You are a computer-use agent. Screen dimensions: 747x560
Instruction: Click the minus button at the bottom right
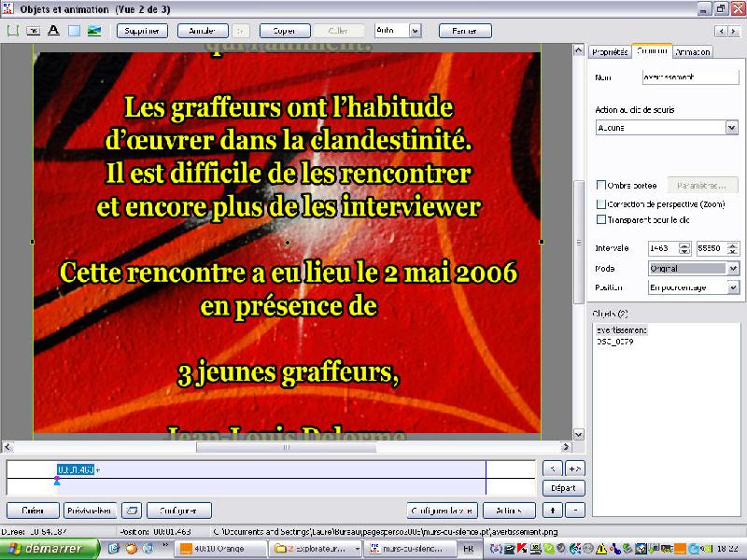point(575,511)
